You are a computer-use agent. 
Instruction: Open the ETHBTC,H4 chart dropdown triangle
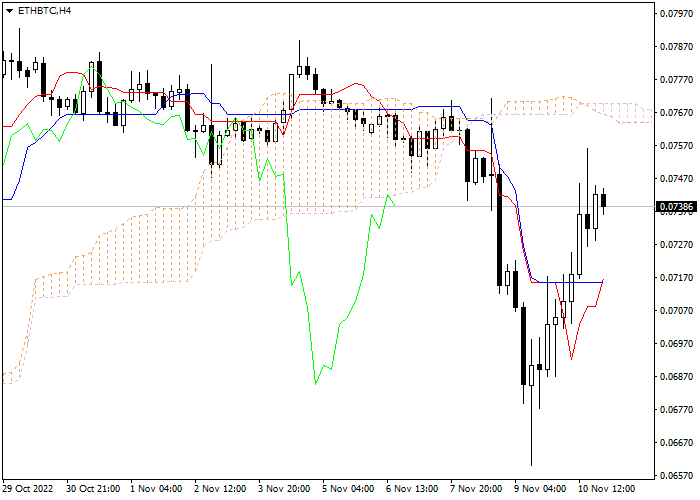[x=9, y=11]
